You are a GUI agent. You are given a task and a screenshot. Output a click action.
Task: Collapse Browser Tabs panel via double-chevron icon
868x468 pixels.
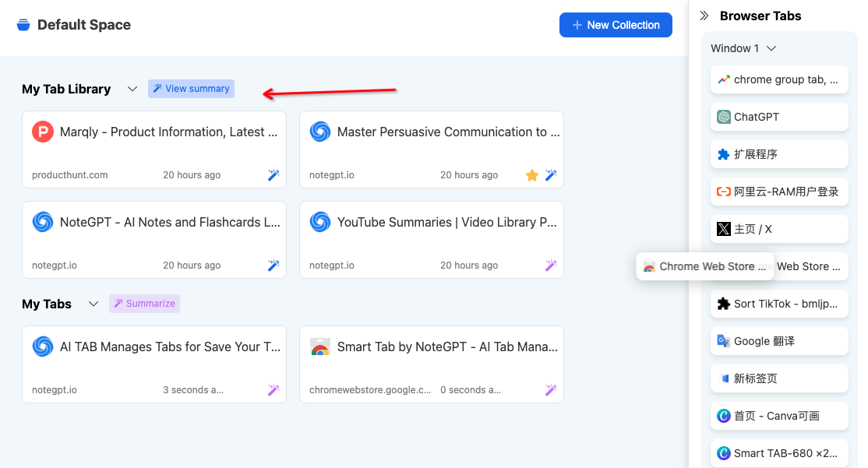pos(704,15)
